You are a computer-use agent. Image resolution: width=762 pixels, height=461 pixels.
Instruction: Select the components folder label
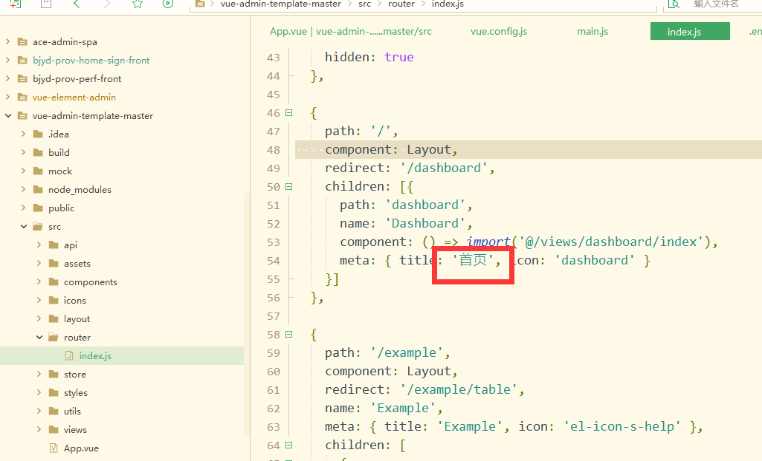pos(90,282)
